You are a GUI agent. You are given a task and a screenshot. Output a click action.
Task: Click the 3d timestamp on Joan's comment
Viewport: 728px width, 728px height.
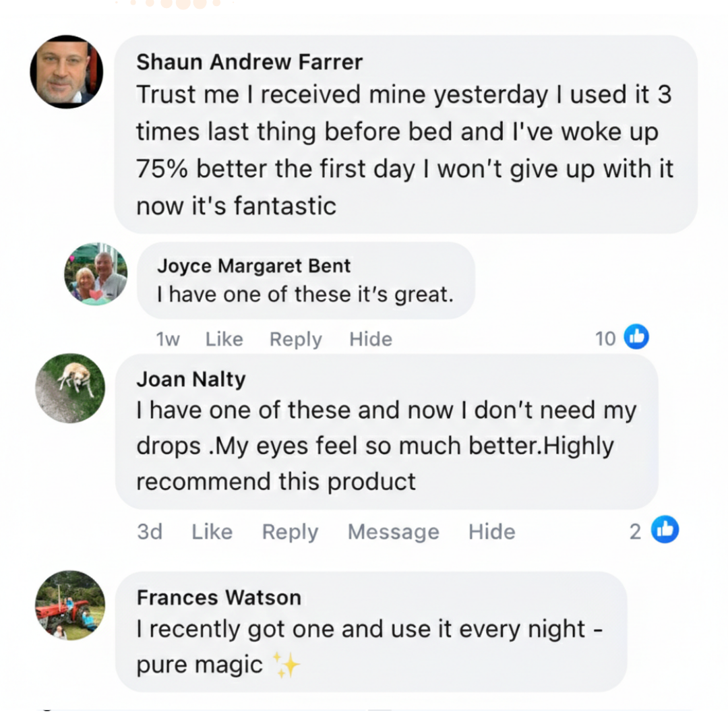click(x=150, y=532)
